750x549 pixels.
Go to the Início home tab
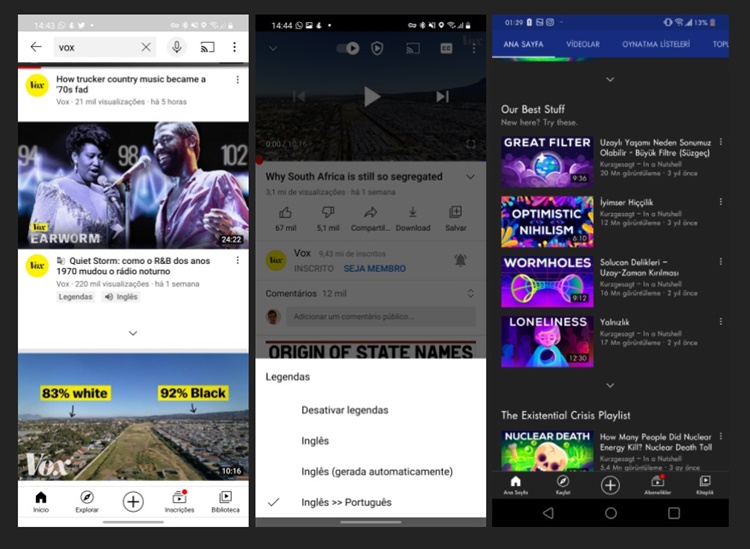pos(41,502)
